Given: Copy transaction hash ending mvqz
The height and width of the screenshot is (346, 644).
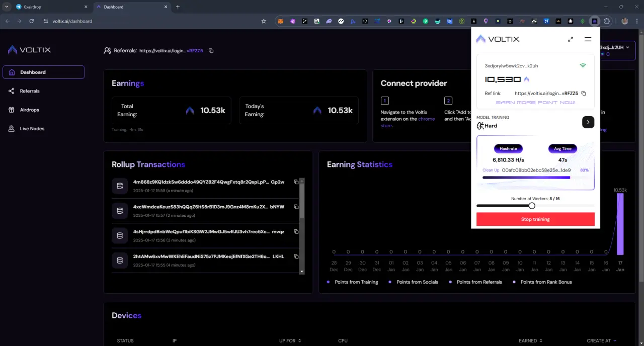Looking at the screenshot, I should tap(296, 232).
